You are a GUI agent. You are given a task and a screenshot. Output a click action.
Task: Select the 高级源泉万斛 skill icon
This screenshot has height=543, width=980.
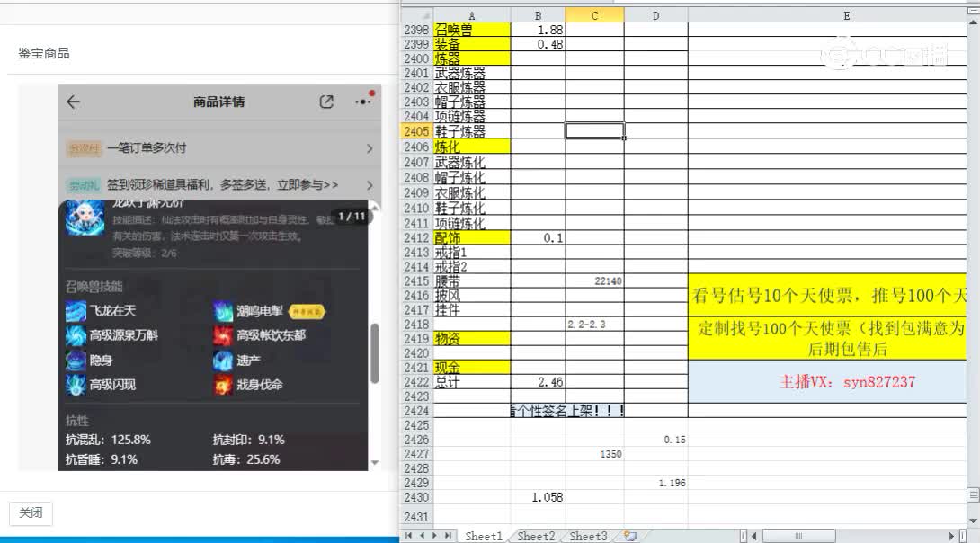pos(76,335)
